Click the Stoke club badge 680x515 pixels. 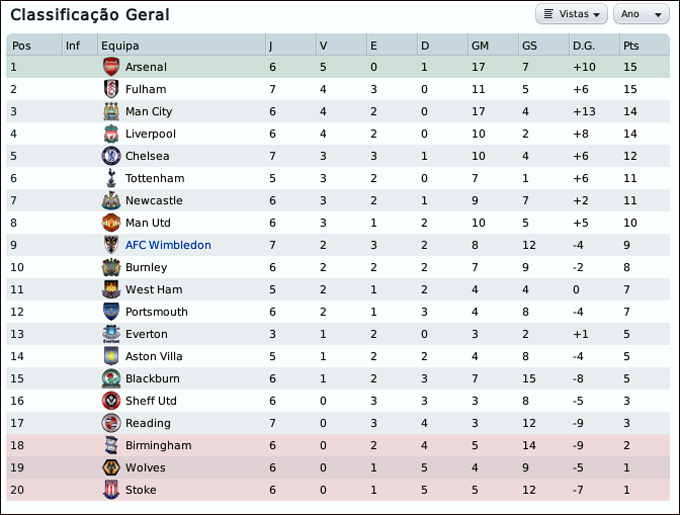tap(110, 490)
